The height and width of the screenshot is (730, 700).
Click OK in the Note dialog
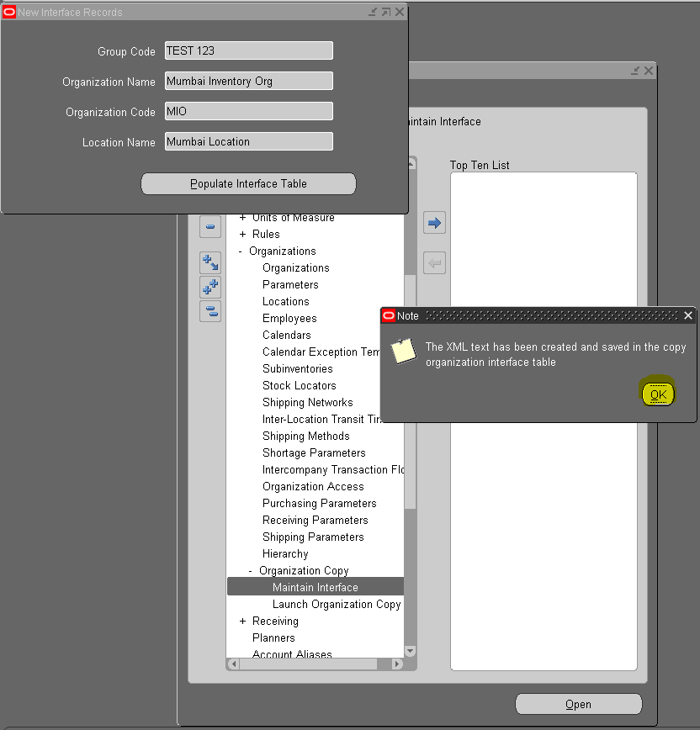point(658,394)
